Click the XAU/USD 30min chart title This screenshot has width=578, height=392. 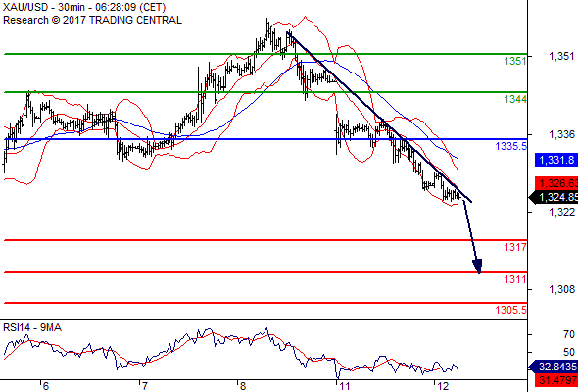coord(84,7)
